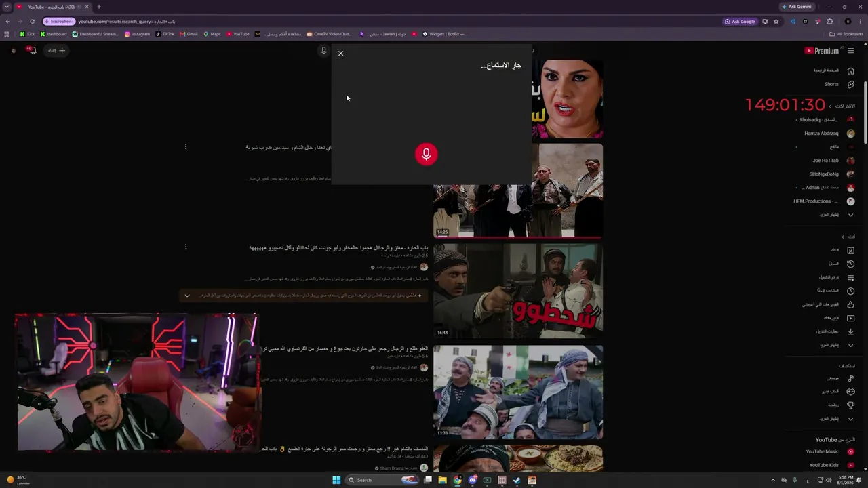Tap the red microphone listening button
This screenshot has height=488, width=868.
click(427, 154)
